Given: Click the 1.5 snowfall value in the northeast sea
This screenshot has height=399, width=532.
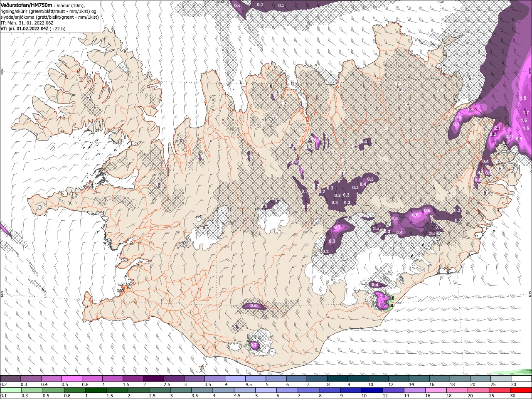Looking at the screenshot, I should (x=523, y=98).
